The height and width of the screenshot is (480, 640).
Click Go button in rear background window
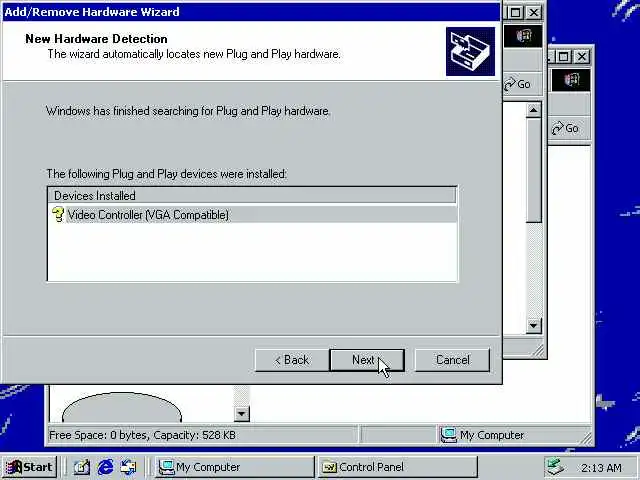[x=565, y=128]
